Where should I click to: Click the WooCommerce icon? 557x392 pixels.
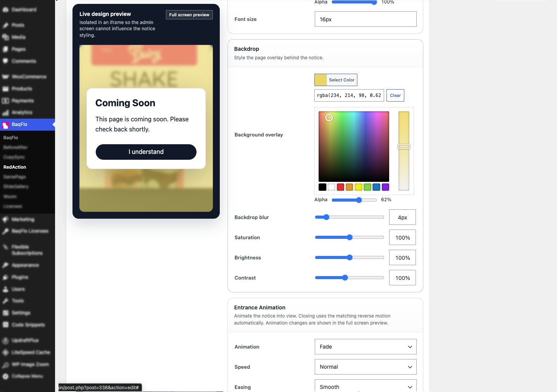5,77
